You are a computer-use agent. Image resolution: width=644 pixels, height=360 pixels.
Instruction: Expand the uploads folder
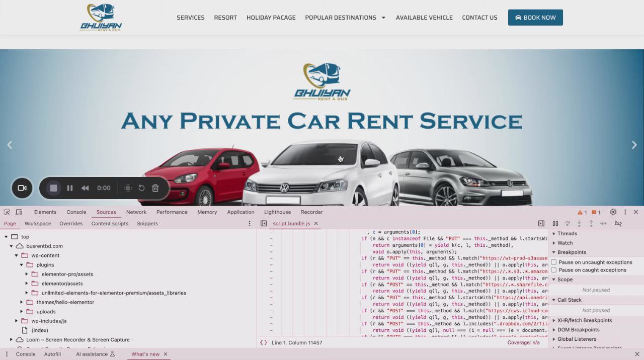click(22, 312)
